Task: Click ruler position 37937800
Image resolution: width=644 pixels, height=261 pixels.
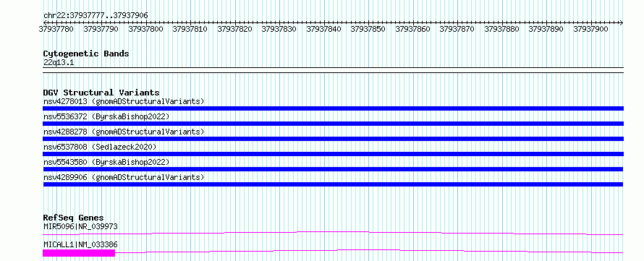Action: [x=145, y=29]
